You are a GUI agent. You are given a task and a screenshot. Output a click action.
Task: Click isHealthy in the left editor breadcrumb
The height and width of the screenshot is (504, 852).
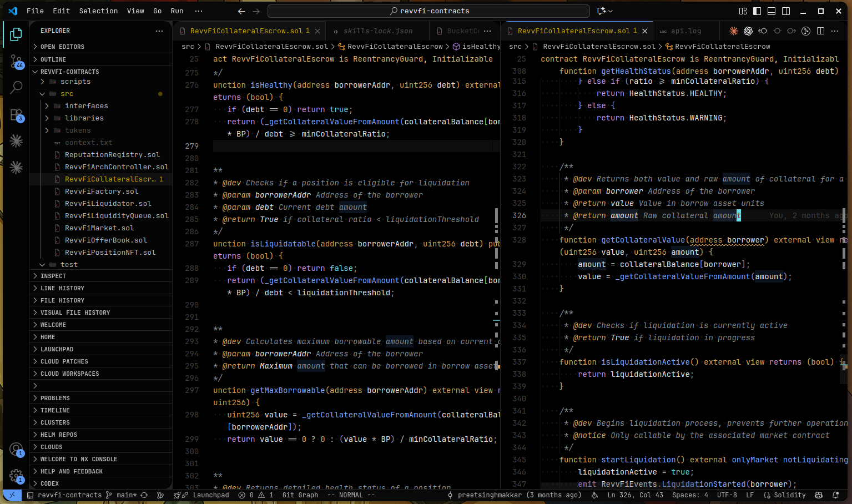click(x=477, y=47)
